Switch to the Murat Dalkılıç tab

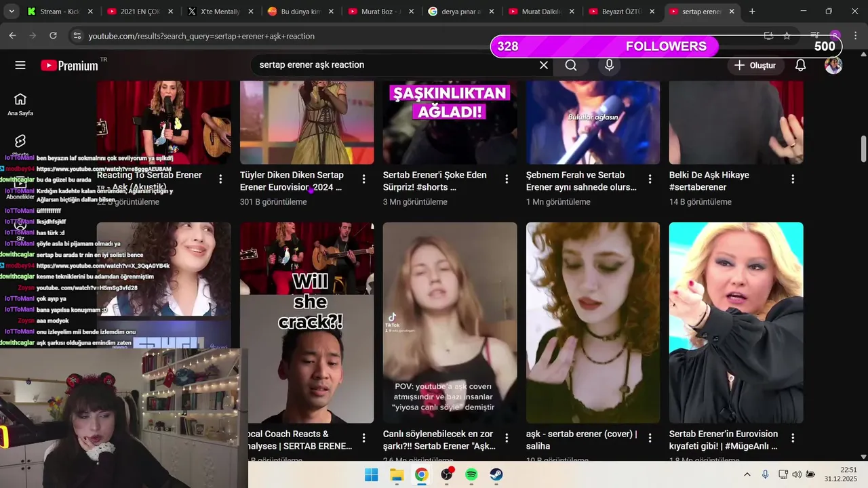(x=542, y=12)
